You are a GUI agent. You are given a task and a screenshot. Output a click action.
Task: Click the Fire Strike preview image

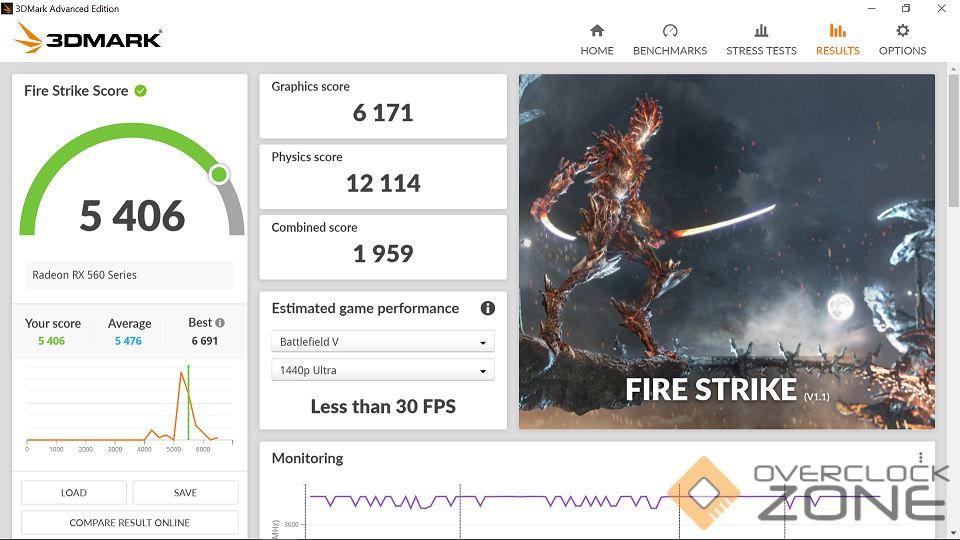point(727,251)
